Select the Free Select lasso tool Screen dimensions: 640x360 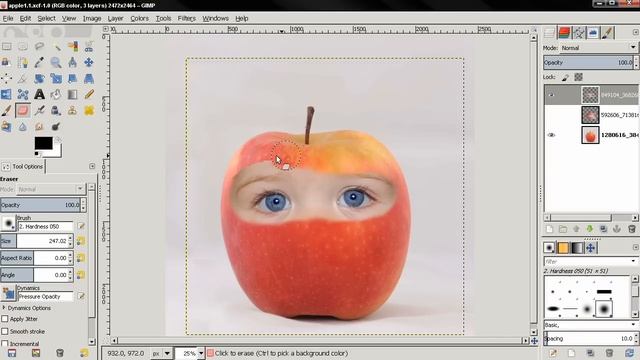click(x=39, y=46)
